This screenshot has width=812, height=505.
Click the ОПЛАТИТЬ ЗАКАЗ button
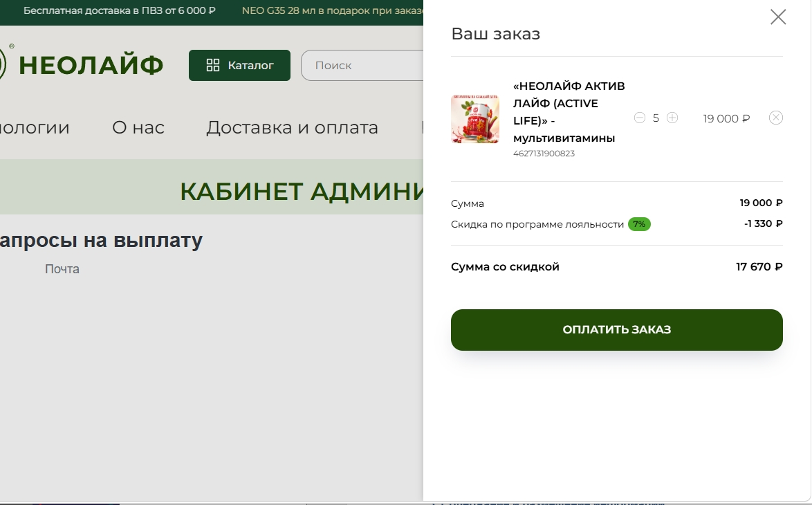[x=617, y=330]
